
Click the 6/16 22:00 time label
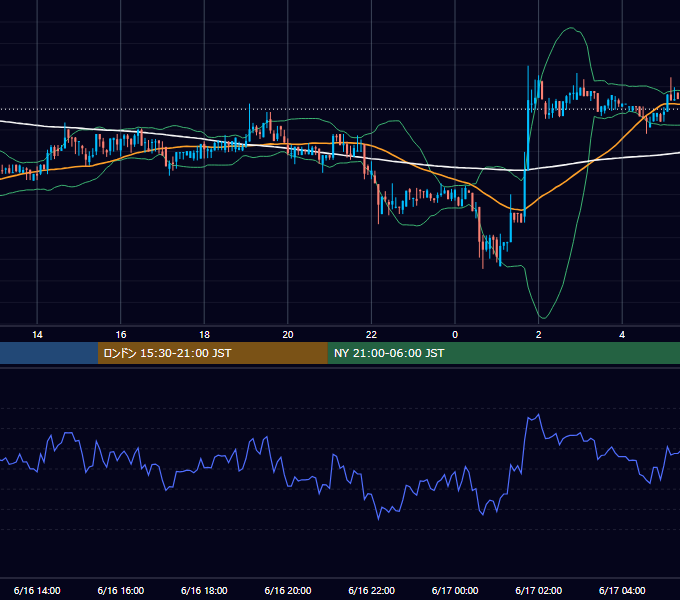(372, 590)
